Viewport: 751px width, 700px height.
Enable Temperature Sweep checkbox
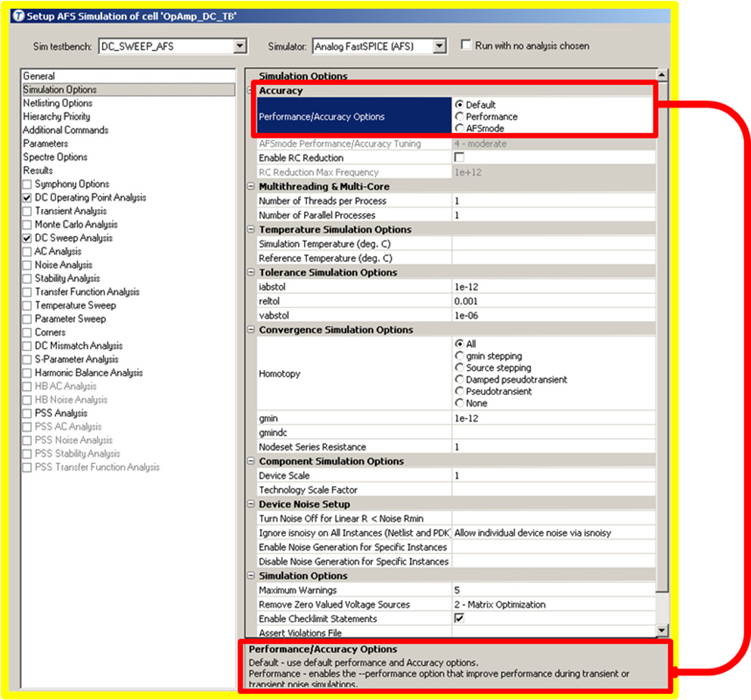click(27, 305)
